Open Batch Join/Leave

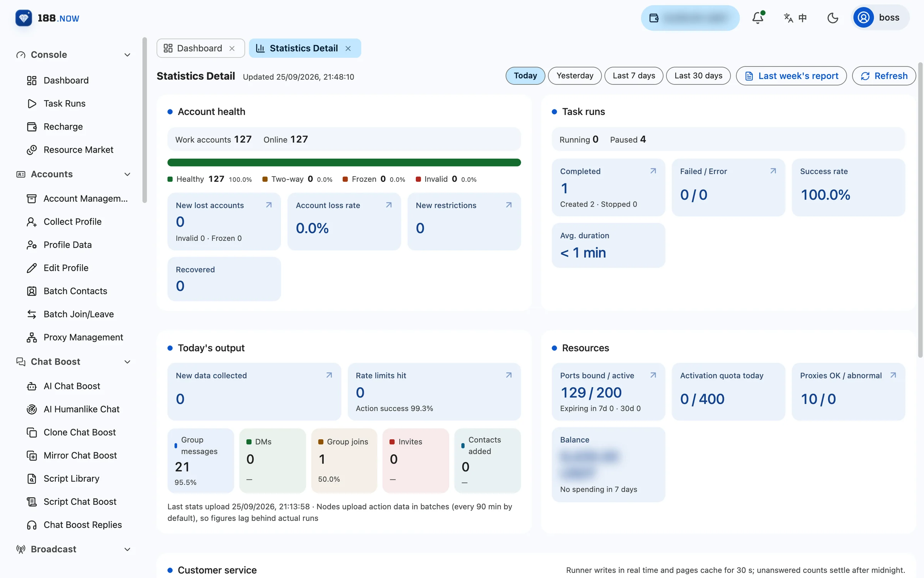(x=79, y=314)
